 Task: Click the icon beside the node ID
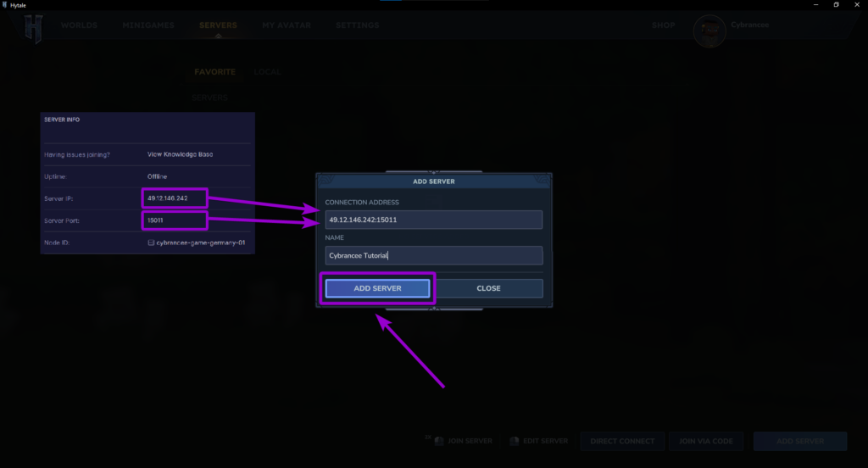(x=151, y=242)
